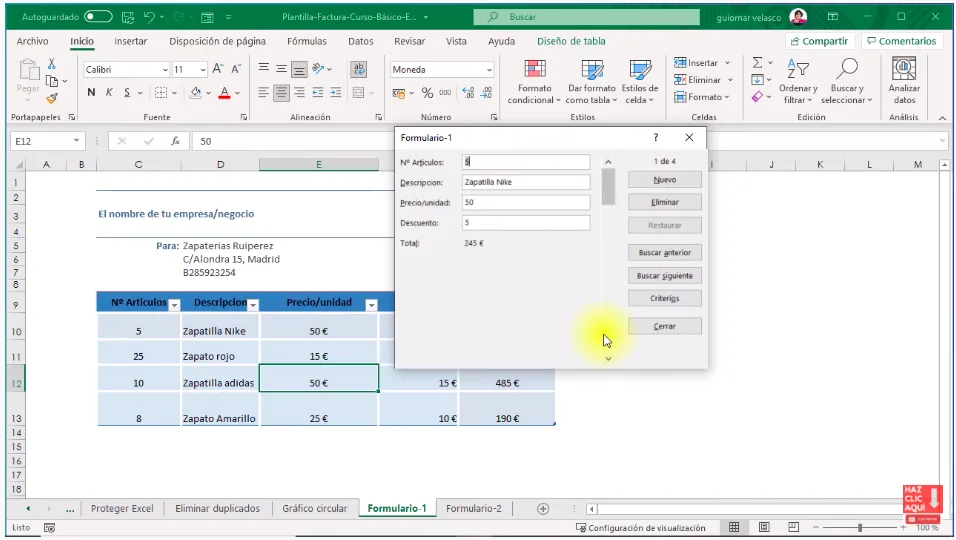This screenshot has height=540, width=956.
Task: Click the Decrease decimals icon
Action: tap(486, 93)
